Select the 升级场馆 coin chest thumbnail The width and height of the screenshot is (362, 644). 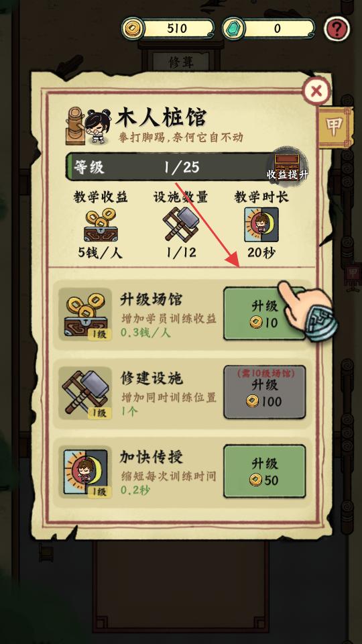click(85, 314)
